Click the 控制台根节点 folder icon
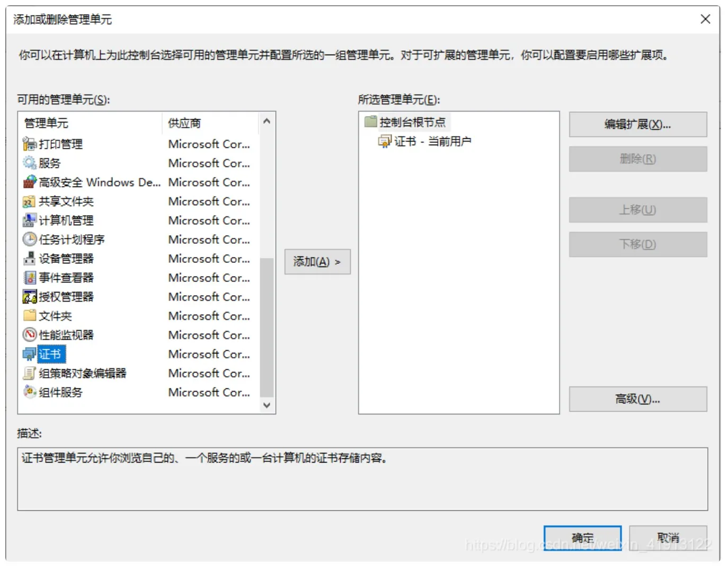Image resolution: width=728 pixels, height=568 pixels. tap(371, 122)
